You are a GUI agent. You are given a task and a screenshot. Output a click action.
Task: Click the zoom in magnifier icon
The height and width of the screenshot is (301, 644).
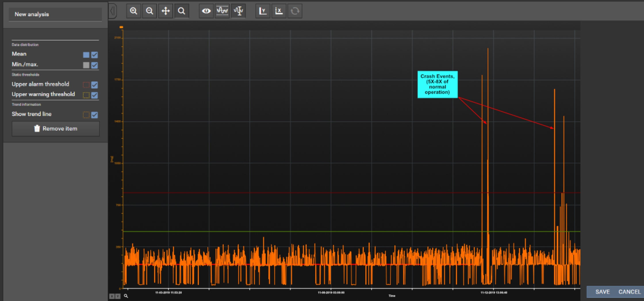pyautogui.click(x=134, y=11)
